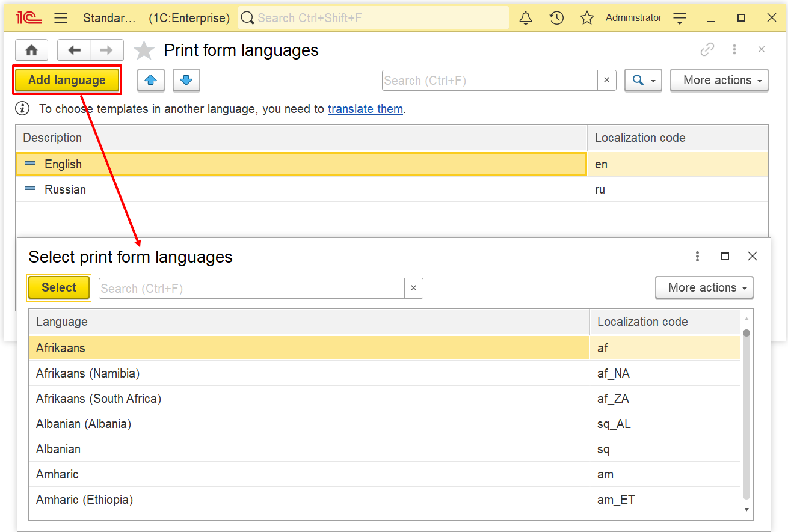Clear the main list search field
Screen dimensions: 788x532
606,80
